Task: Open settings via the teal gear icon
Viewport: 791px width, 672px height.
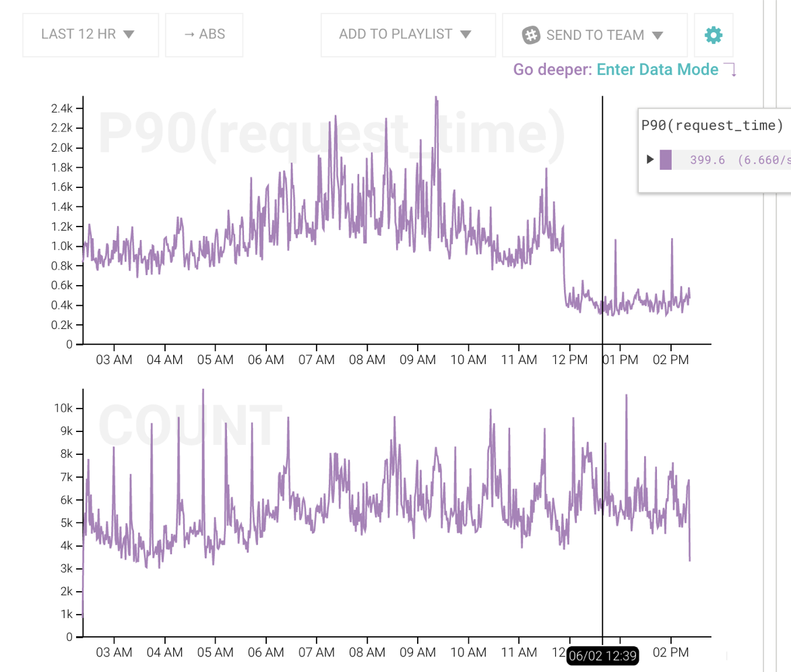Action: click(714, 35)
